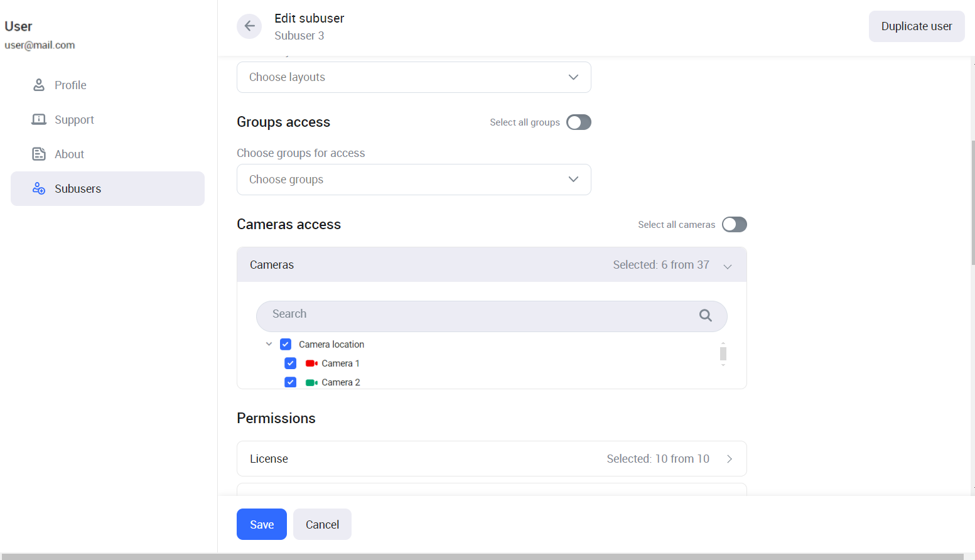Uncheck the Camera location checkbox
Screen dimensions: 975x560
click(286, 344)
